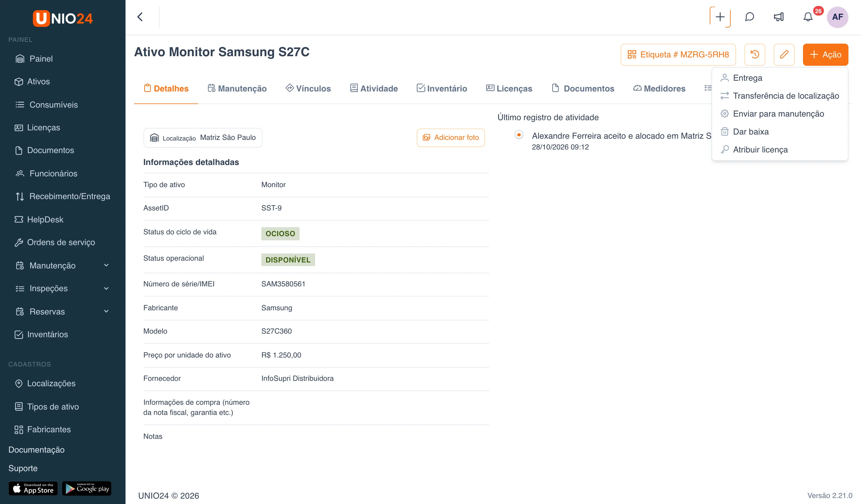Click the Etiqueta # MZRG-5RH8 button
861x504 pixels.
pos(678,54)
